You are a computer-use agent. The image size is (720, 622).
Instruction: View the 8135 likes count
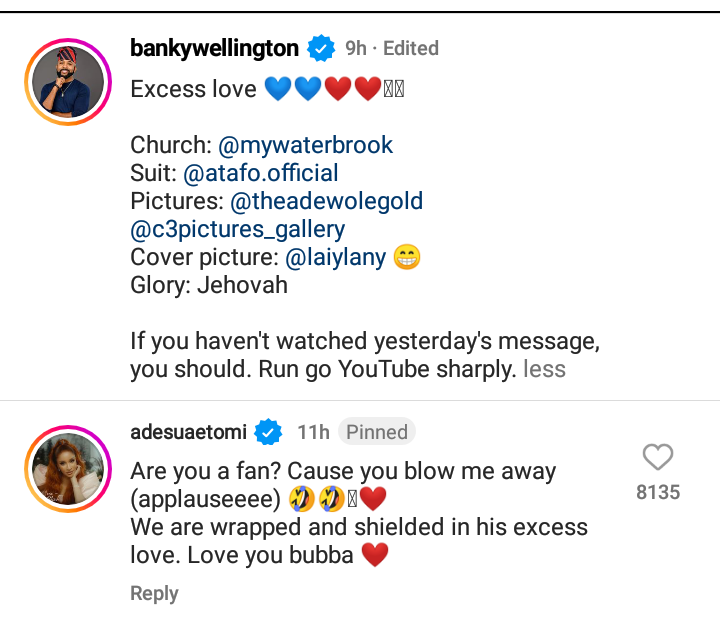coord(658,492)
